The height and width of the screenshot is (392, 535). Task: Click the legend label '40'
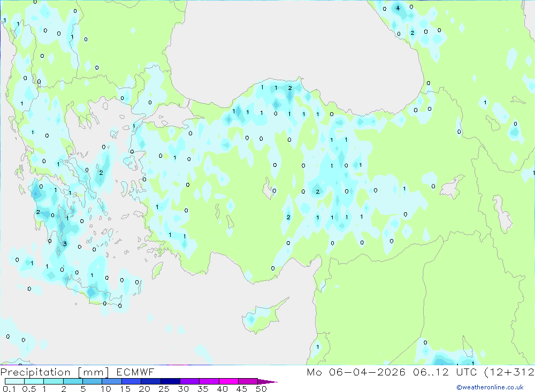[x=223, y=389]
